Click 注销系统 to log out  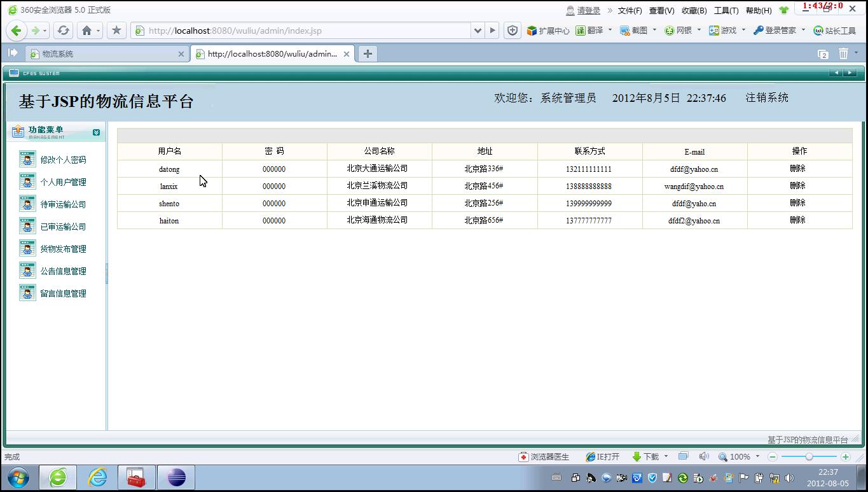click(767, 97)
